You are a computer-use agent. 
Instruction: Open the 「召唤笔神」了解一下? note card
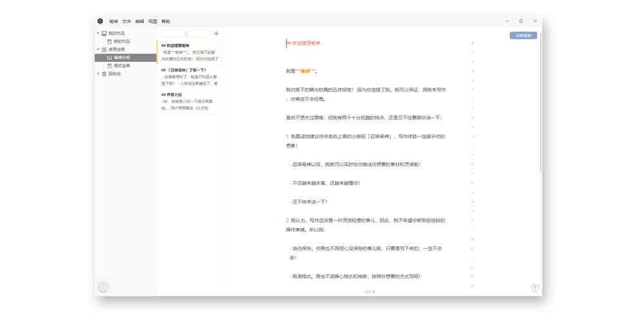click(x=190, y=77)
